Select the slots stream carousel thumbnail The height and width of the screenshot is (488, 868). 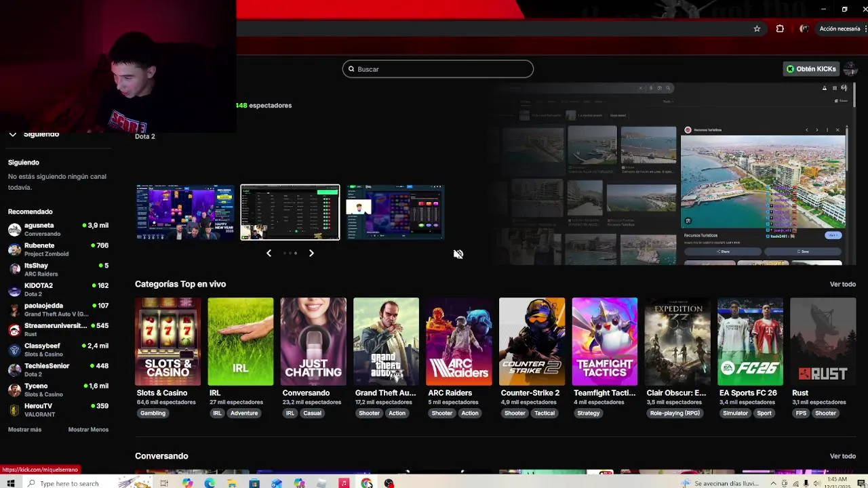click(x=185, y=212)
